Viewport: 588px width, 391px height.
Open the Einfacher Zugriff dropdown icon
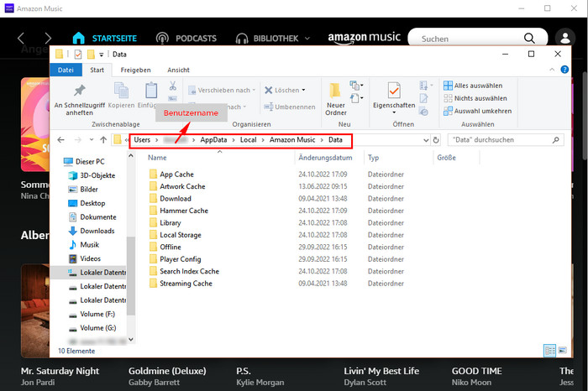pos(357,98)
